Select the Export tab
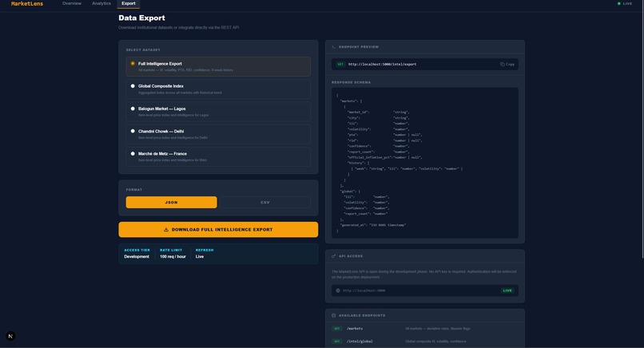The width and height of the screenshot is (644, 348). click(129, 3)
